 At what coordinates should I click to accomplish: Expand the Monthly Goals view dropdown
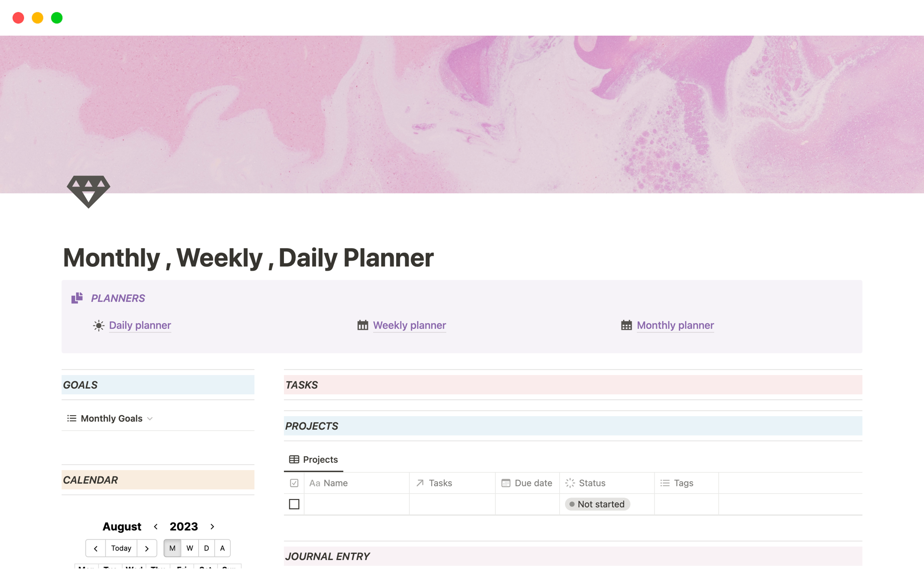pos(150,419)
